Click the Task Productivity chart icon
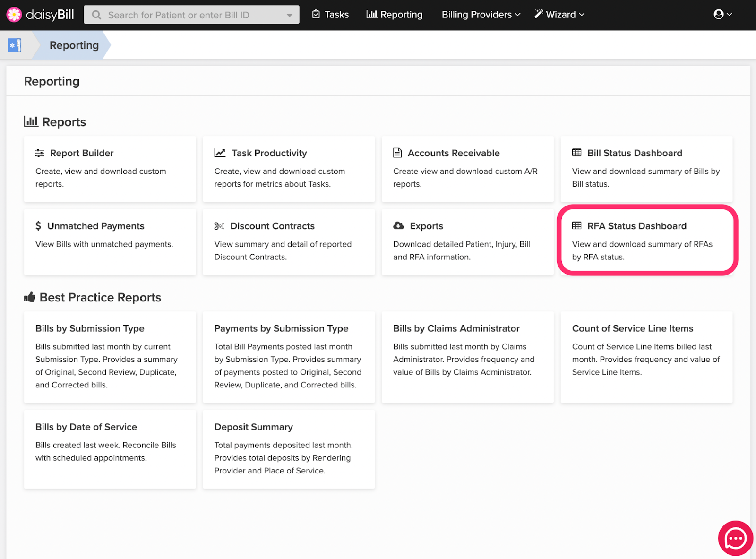This screenshot has width=756, height=559. point(220,153)
